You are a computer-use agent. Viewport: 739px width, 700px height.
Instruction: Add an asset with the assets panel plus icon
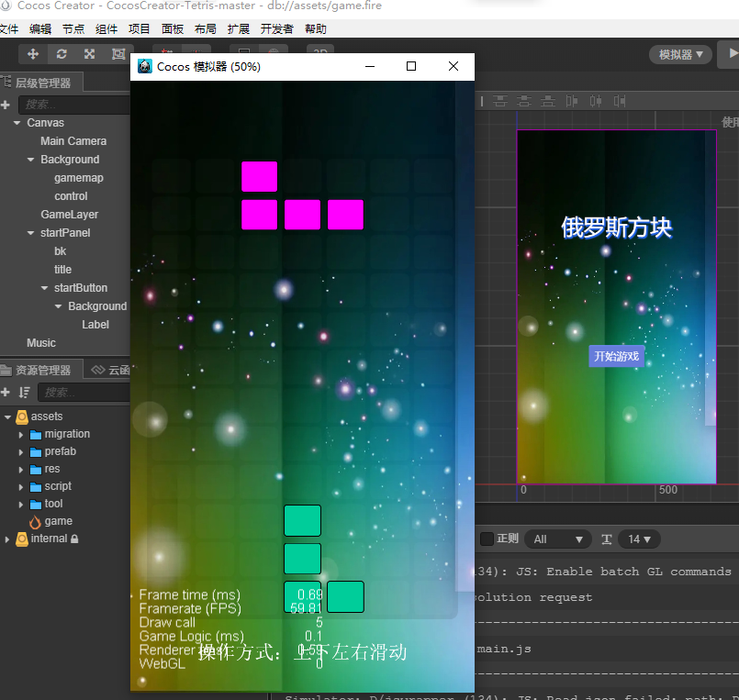(x=6, y=392)
